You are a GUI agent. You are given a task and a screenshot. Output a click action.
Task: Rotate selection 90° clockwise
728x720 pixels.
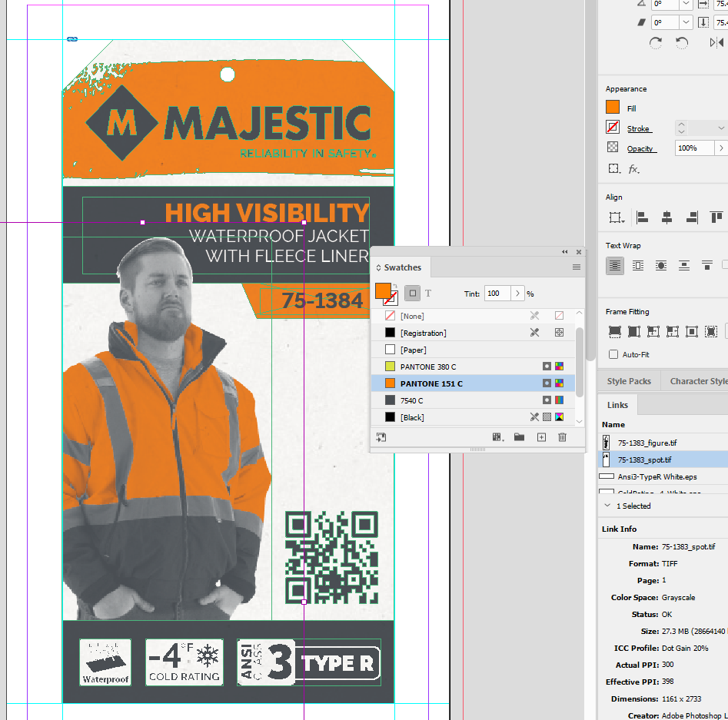pos(655,43)
